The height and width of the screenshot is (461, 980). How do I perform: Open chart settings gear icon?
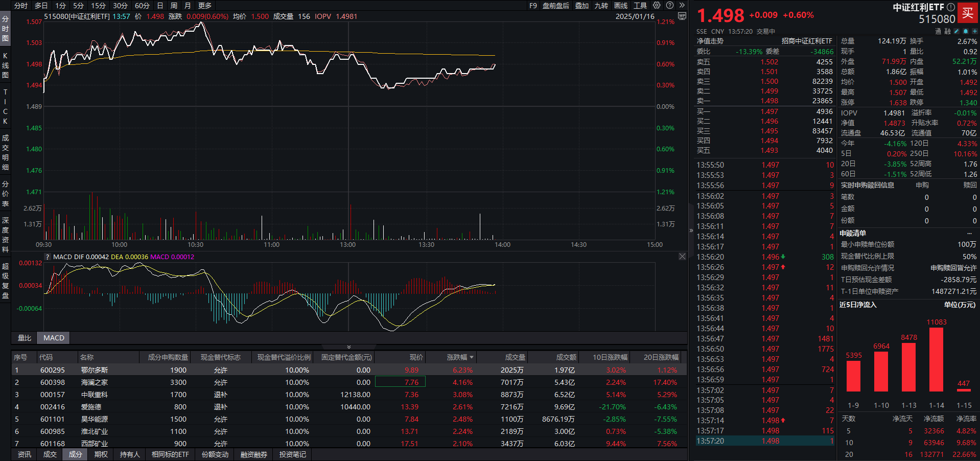[657, 6]
